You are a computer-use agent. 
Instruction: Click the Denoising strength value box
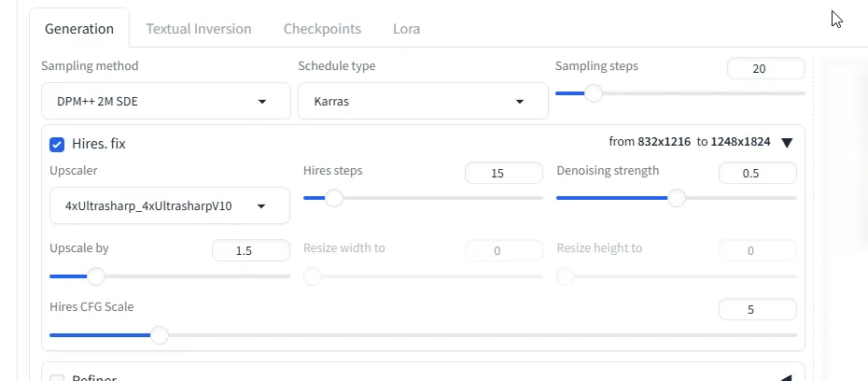click(757, 173)
